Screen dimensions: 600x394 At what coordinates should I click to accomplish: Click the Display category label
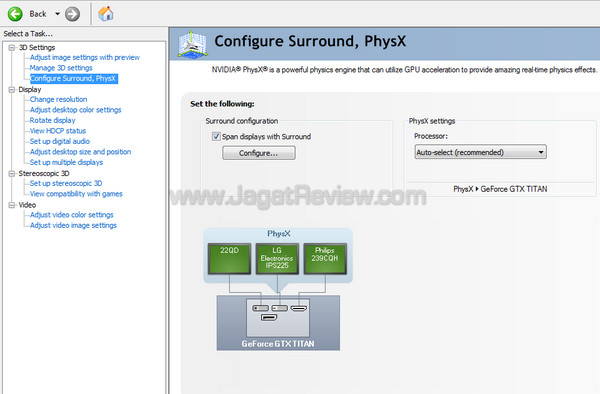pyautogui.click(x=30, y=90)
